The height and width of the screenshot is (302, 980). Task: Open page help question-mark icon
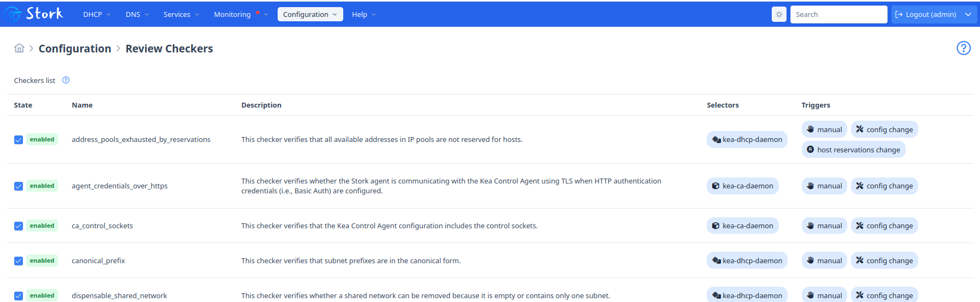pos(963,48)
